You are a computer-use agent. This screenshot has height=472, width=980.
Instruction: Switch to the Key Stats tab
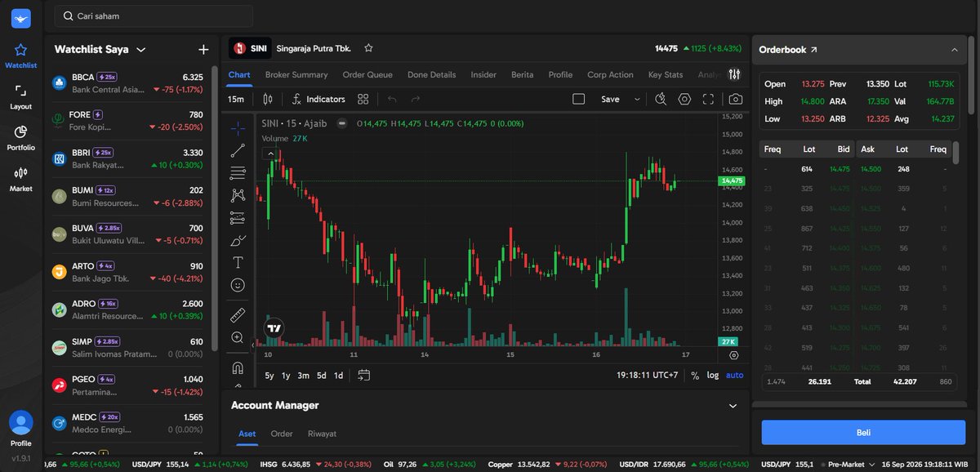[666, 74]
